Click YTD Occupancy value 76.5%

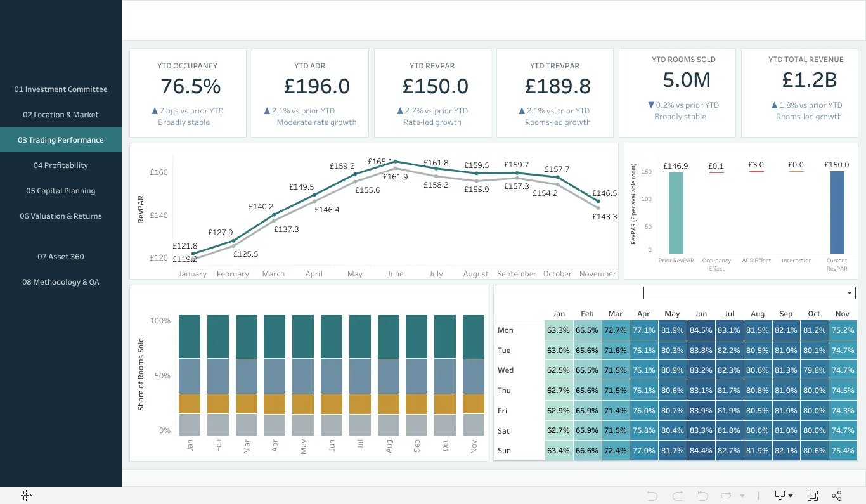click(x=190, y=86)
